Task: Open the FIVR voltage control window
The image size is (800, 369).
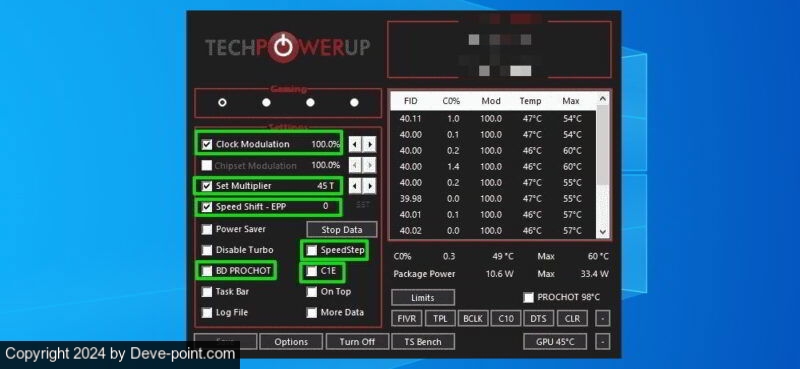Action: (407, 318)
